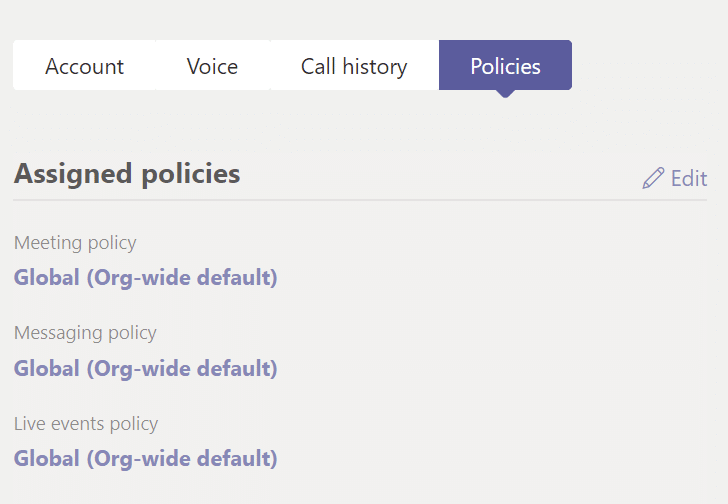Click the pointer arrow under the Policies tab
The width and height of the screenshot is (728, 504).
[505, 94]
